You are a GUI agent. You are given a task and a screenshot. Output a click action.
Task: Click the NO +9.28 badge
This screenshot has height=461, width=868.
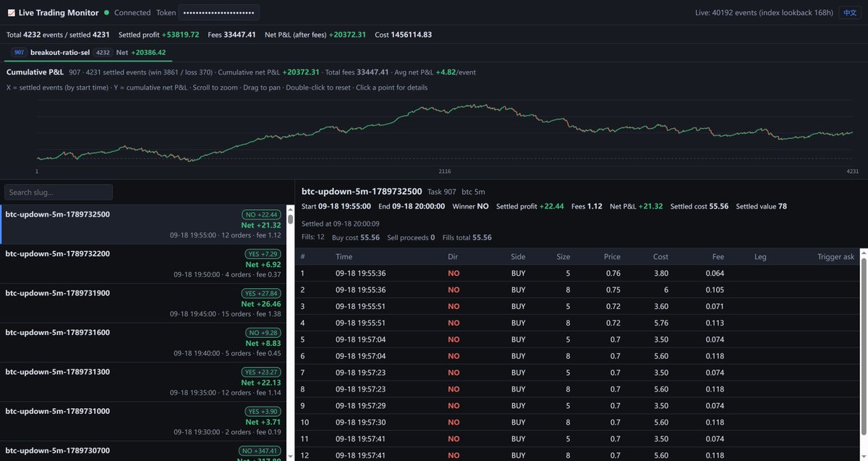point(263,333)
